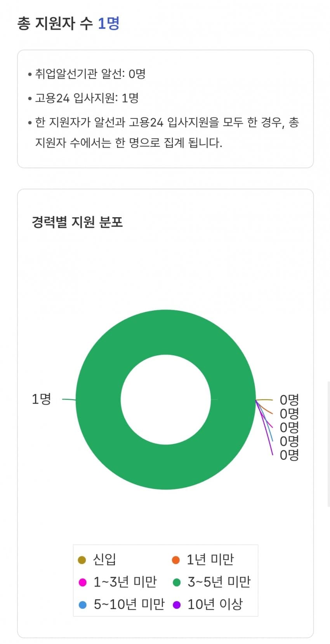Toggle the 10년 이상 legend item

[208, 604]
